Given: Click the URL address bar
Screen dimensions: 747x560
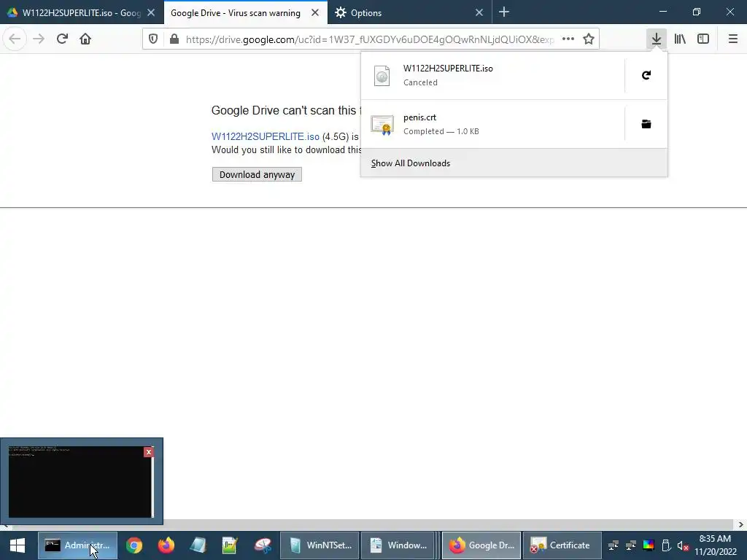Looking at the screenshot, I should (x=370, y=39).
